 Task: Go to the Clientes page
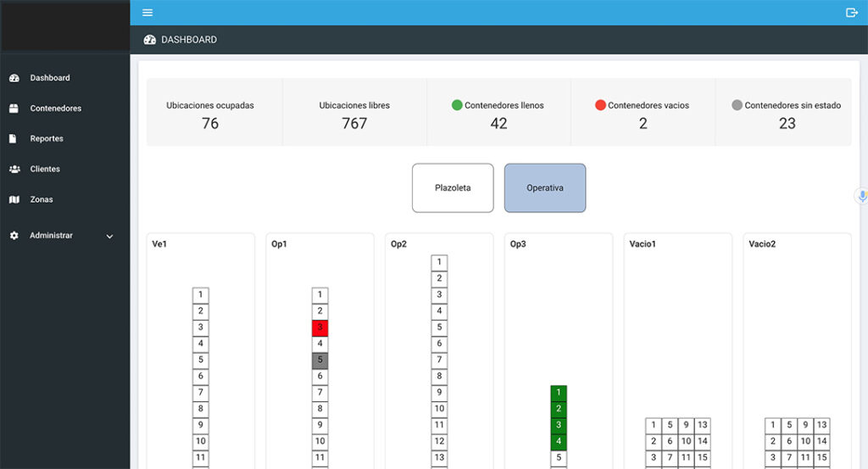(45, 169)
